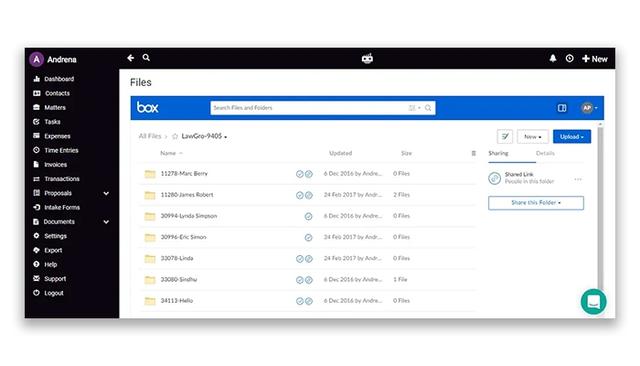640x366 pixels.
Task: Open Support from sidebar
Action: pos(49,279)
